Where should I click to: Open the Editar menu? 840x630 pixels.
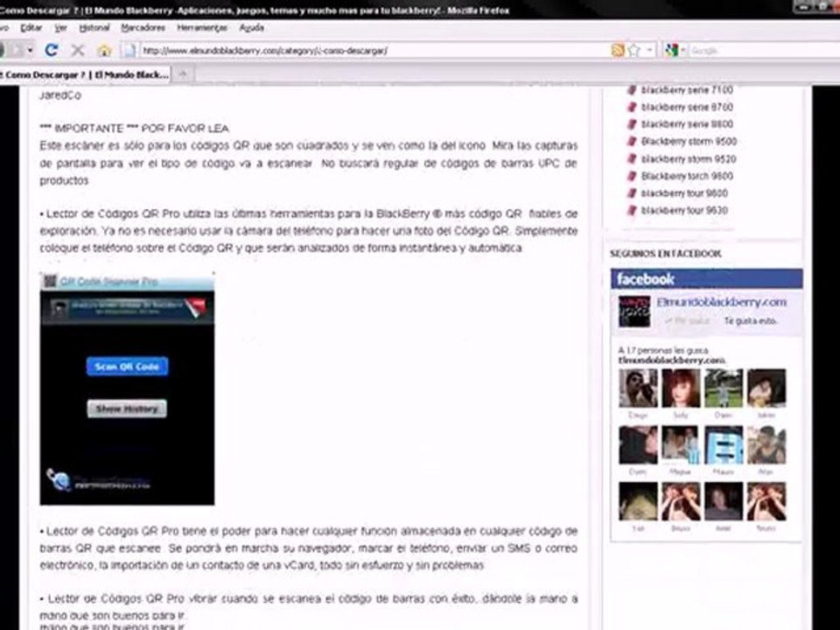pos(31,27)
